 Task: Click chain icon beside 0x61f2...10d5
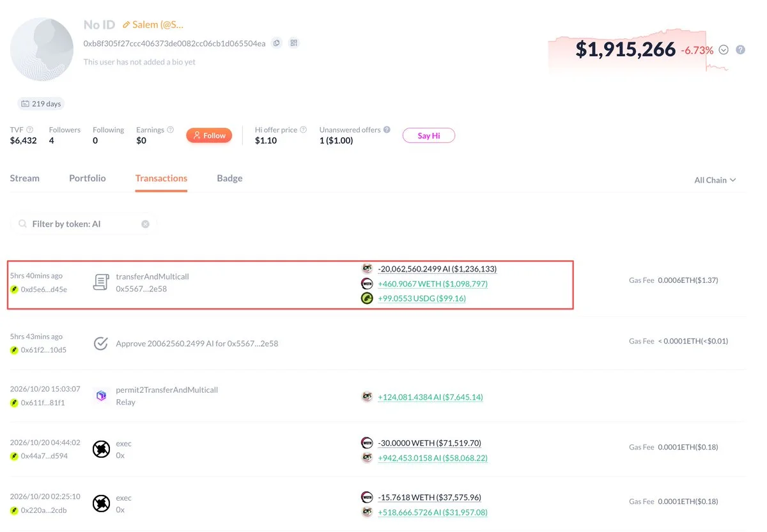coord(14,350)
